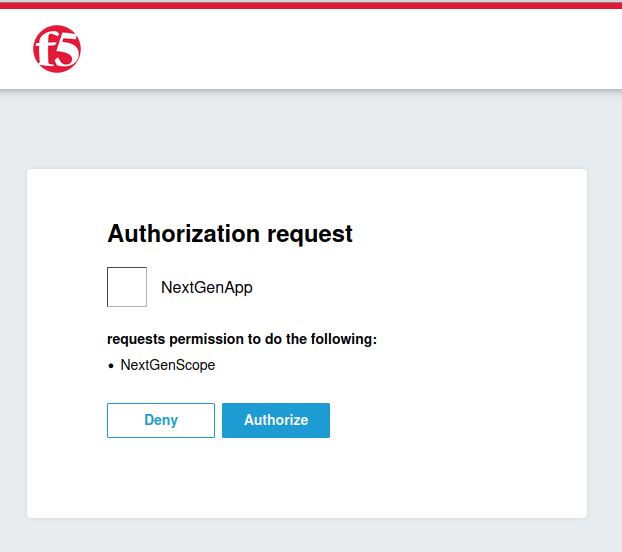Click the white header bar right of logo

(350, 48)
